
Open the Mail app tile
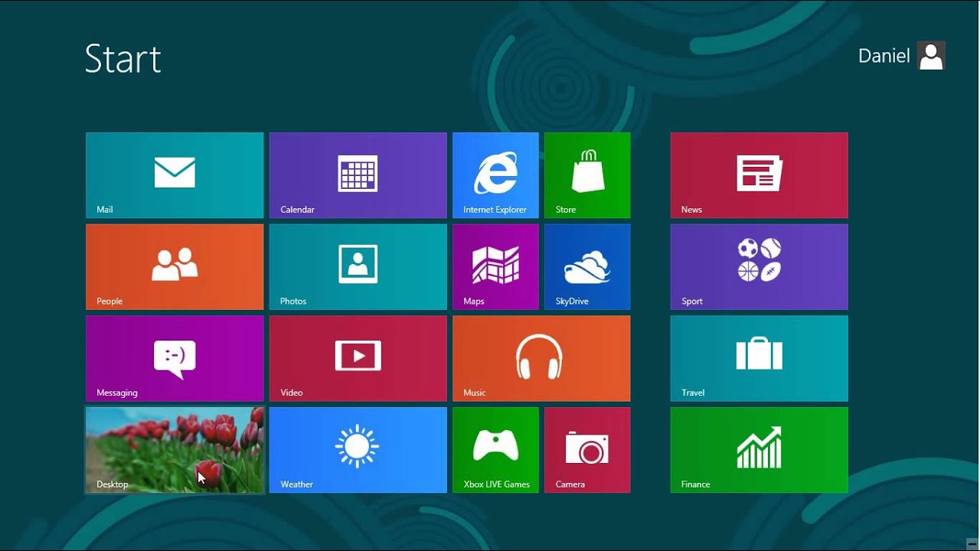click(174, 174)
